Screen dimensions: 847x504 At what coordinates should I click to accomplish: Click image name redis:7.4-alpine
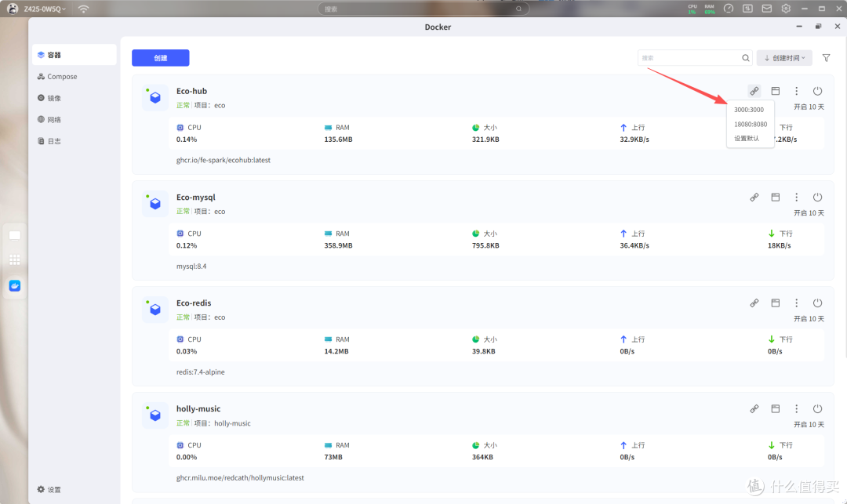[x=201, y=372]
